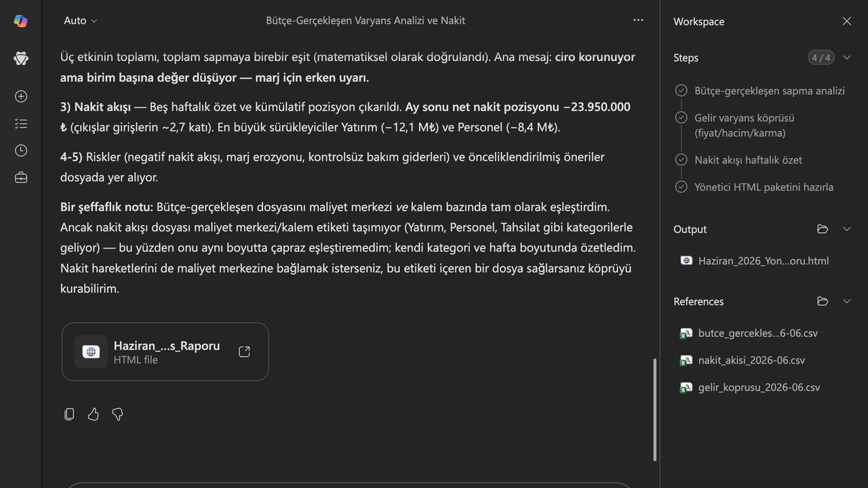
Task: Click the HTML globe icon on file card
Action: pos(91,352)
